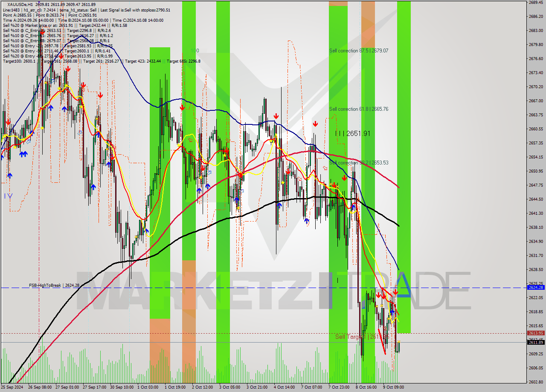The image size is (546, 392).
Task: Select Time B:2024.10.08 05:00:00 text
Action: point(84,20)
